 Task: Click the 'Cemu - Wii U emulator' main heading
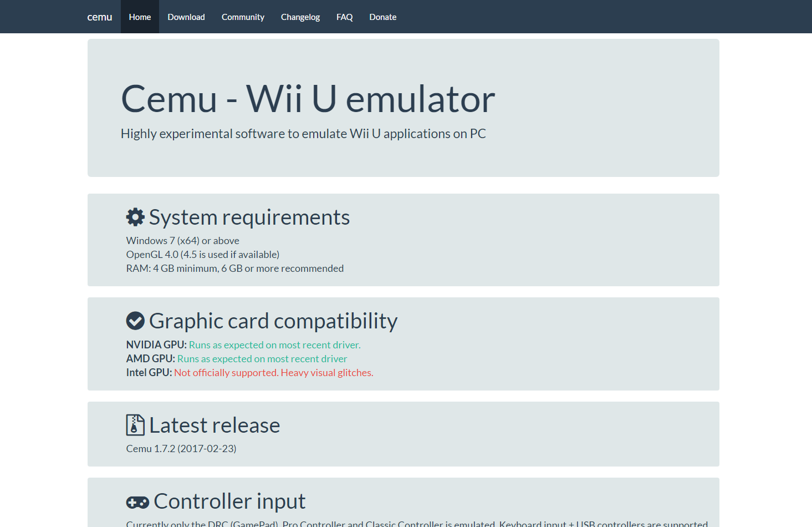pos(308,99)
